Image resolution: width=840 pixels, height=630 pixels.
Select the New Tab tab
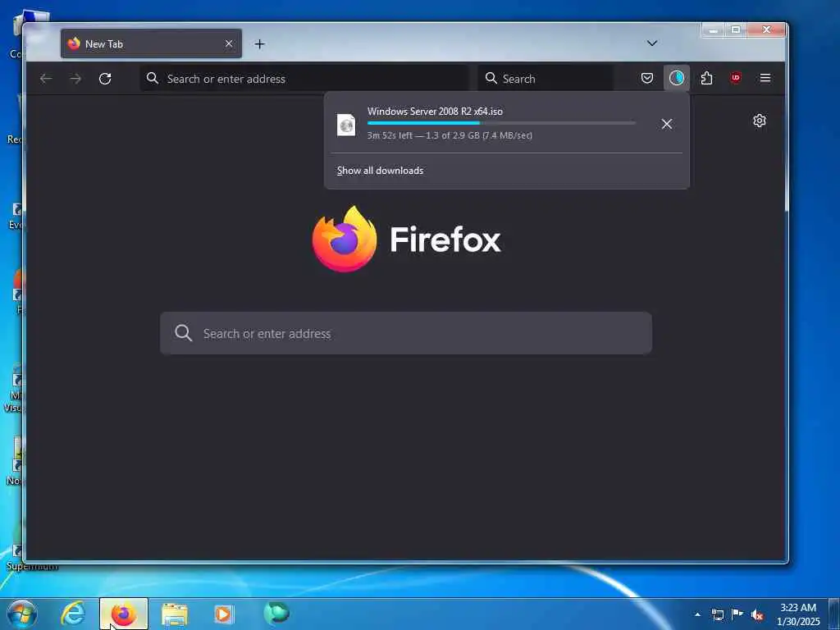151,44
